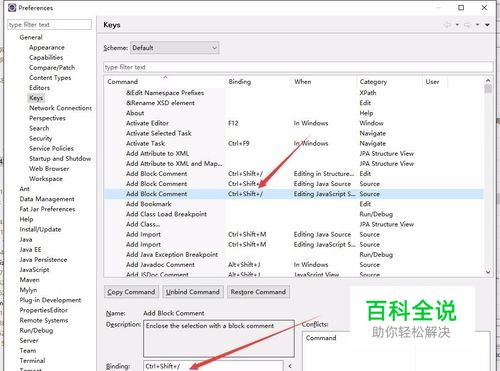Click the back navigation arrow icon

[x=447, y=25]
